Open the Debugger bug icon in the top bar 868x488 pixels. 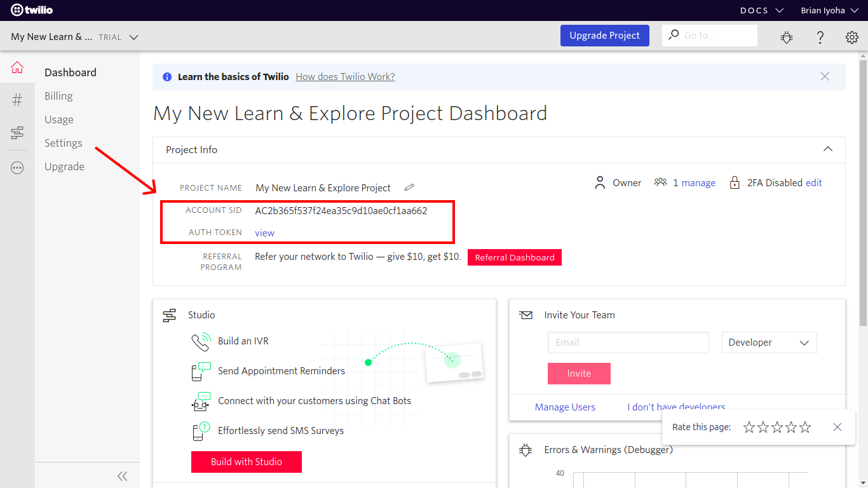[x=787, y=37]
